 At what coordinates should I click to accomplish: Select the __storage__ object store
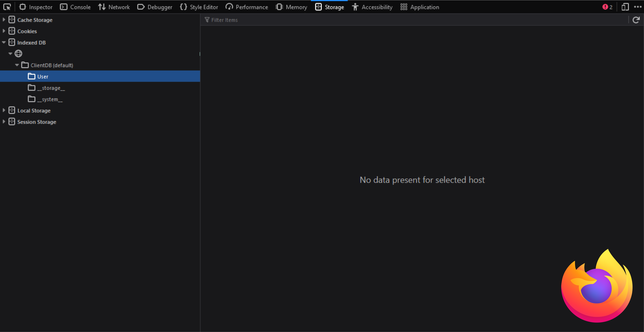[x=51, y=88]
